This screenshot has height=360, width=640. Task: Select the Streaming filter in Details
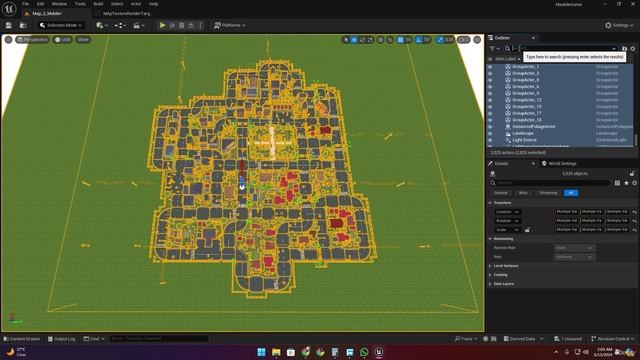[548, 193]
